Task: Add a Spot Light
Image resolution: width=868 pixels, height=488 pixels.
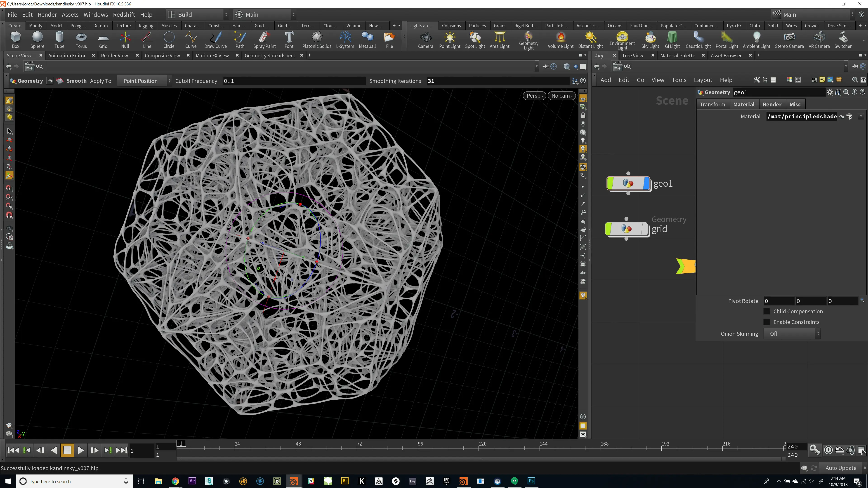Action: 475,40
